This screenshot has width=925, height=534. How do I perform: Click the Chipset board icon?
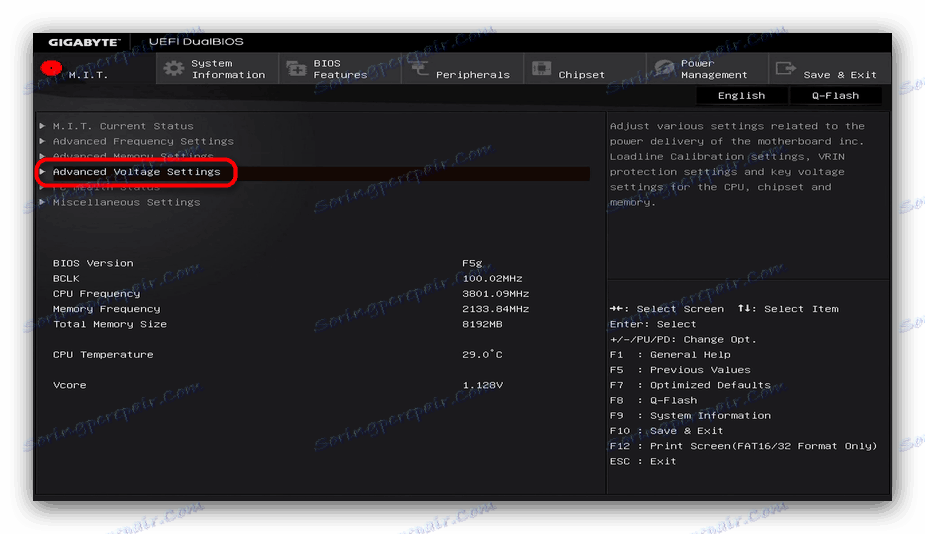click(x=541, y=68)
